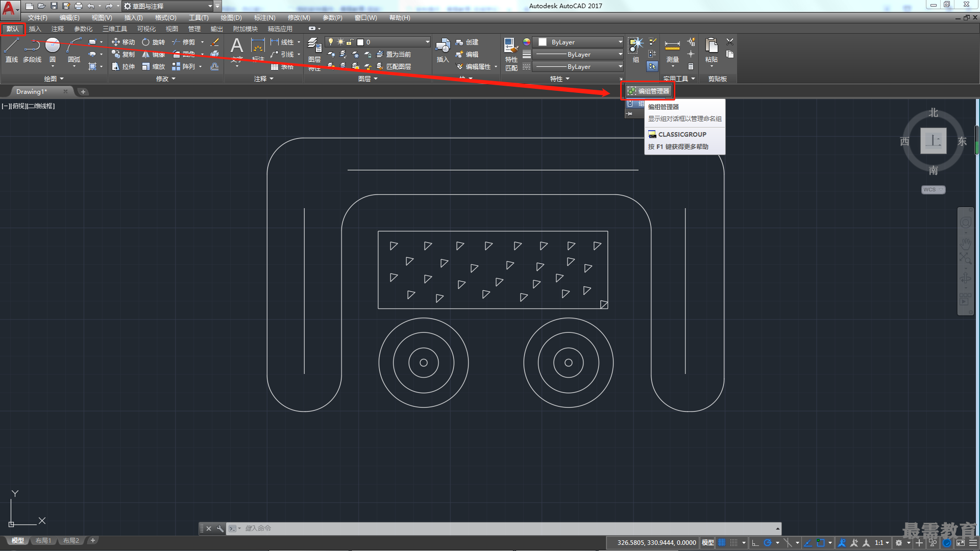Image resolution: width=980 pixels, height=551 pixels.
Task: Click the Rotate (旋转) tool
Action: pyautogui.click(x=154, y=42)
